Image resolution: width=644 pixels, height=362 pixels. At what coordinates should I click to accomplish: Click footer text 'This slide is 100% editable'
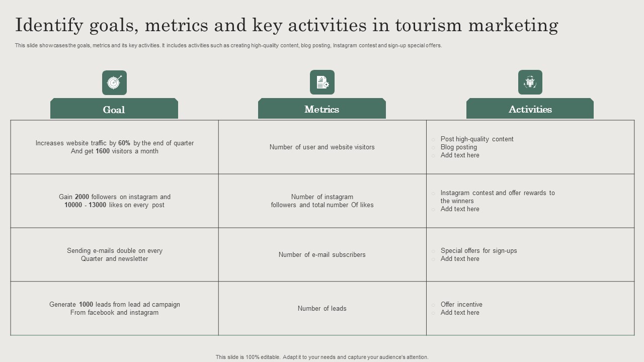pos(322,357)
